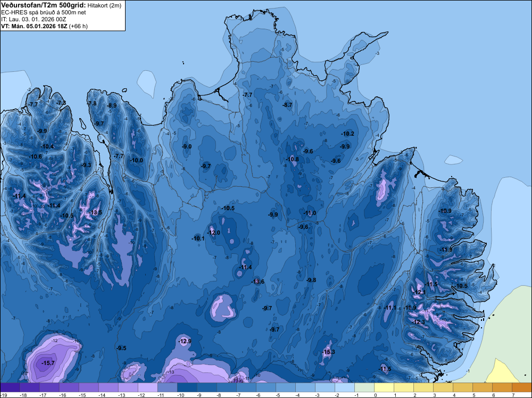The width and height of the screenshot is (532, 398).
Task: Click the -12.9 temperature value
Action: [185, 341]
